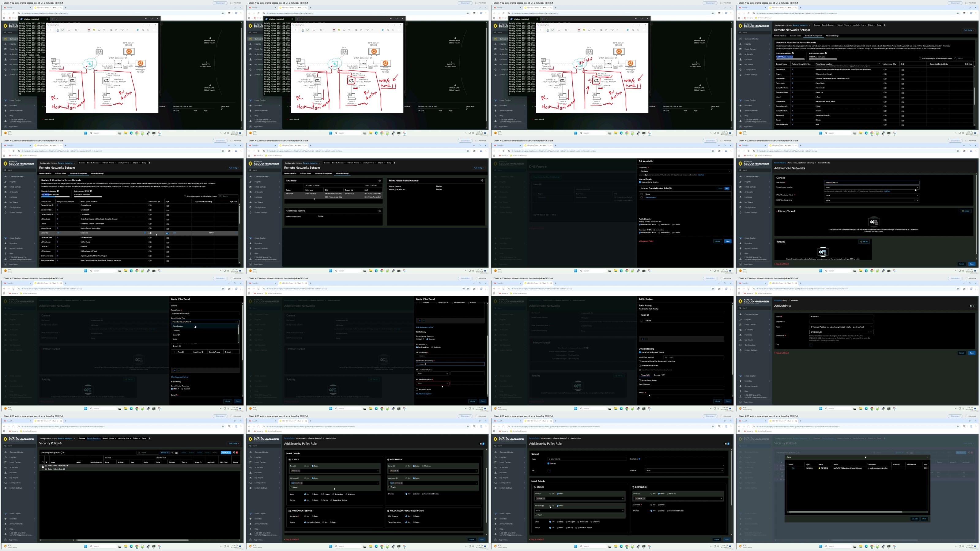Click the shield icon next to Add Rule

point(234,452)
